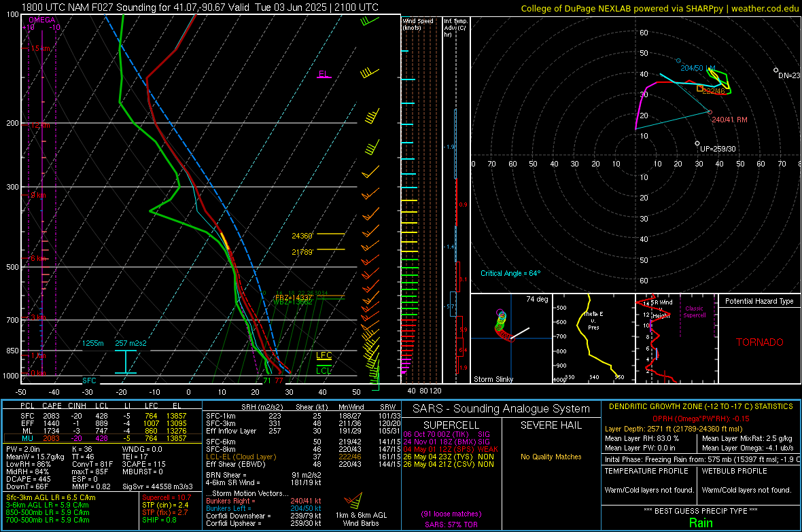Click the Supercell = 10.7 composite value
802x532 pixels.
click(167, 498)
